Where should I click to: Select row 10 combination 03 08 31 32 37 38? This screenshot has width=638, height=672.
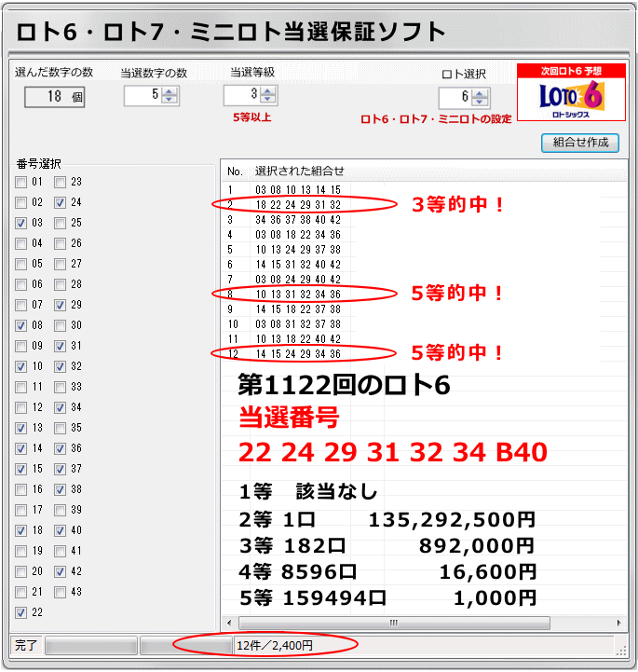click(x=298, y=324)
